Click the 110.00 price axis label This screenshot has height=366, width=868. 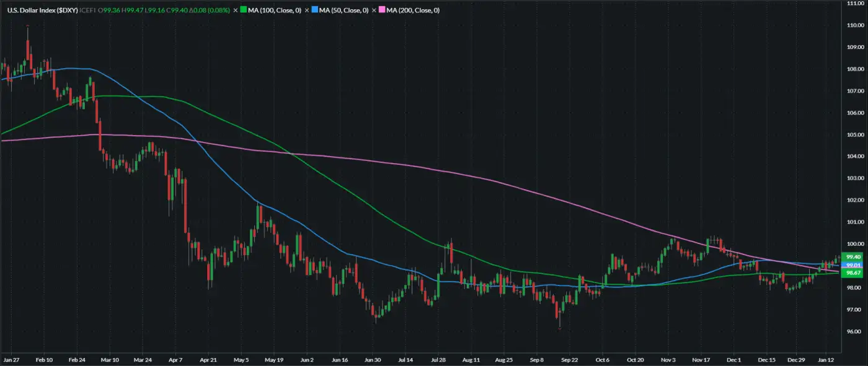[x=855, y=25]
